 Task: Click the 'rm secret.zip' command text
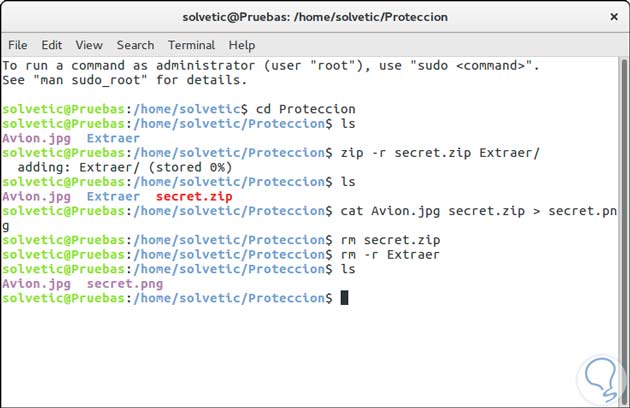point(389,240)
